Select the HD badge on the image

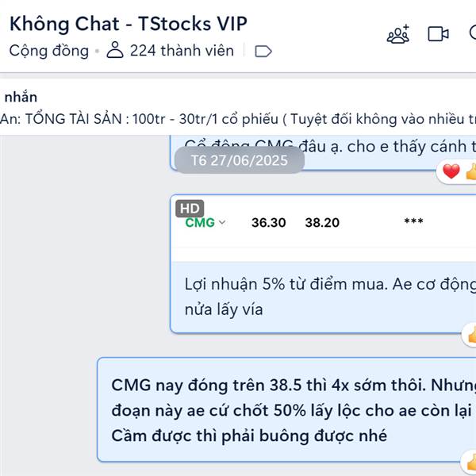pyautogui.click(x=190, y=209)
